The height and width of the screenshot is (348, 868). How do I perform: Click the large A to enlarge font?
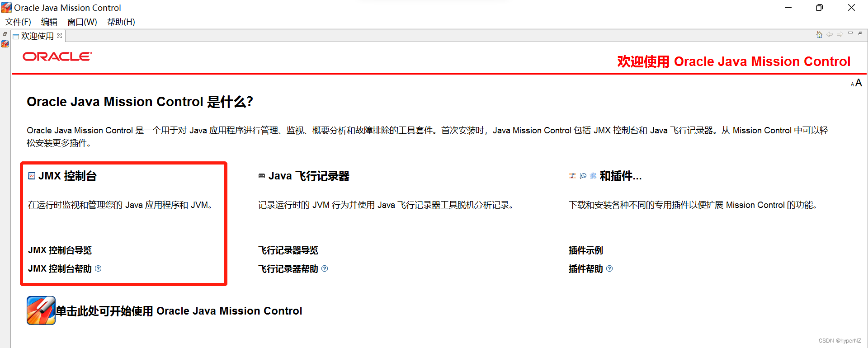click(x=859, y=83)
